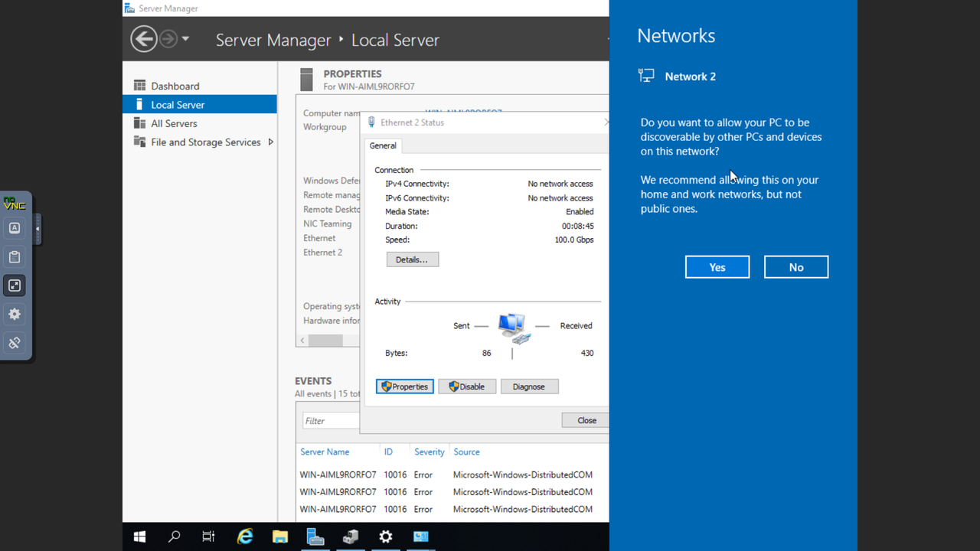Open File and Storage Services
This screenshot has height=551, width=980.
[x=205, y=142]
